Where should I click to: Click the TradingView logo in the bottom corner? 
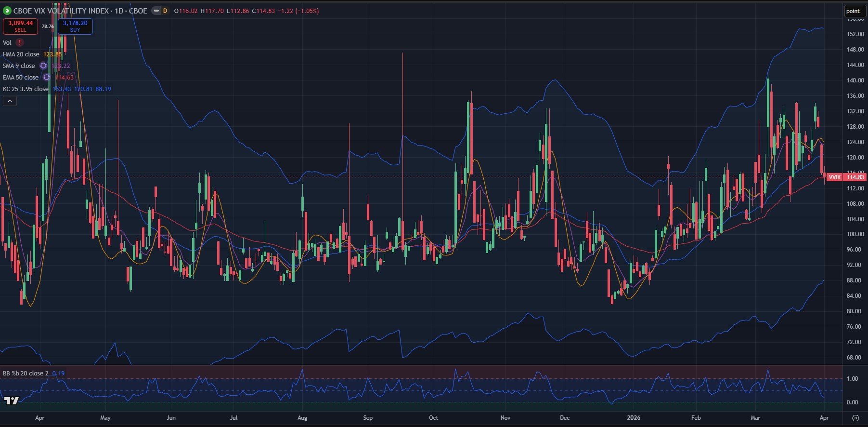tap(12, 400)
